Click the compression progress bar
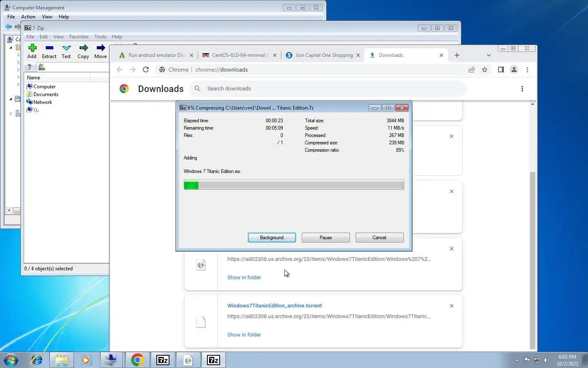 [x=294, y=185]
